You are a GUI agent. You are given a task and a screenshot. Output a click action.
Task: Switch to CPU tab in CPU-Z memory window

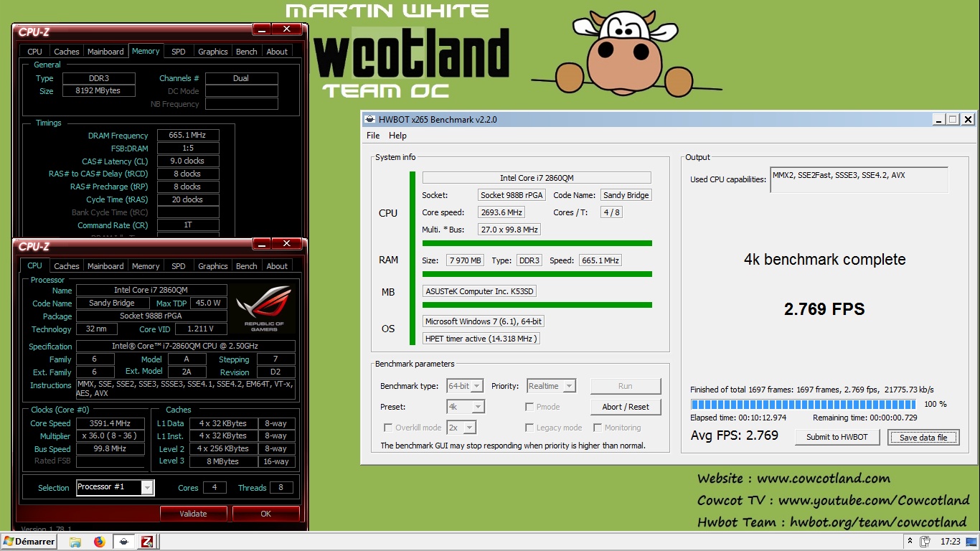tap(34, 52)
